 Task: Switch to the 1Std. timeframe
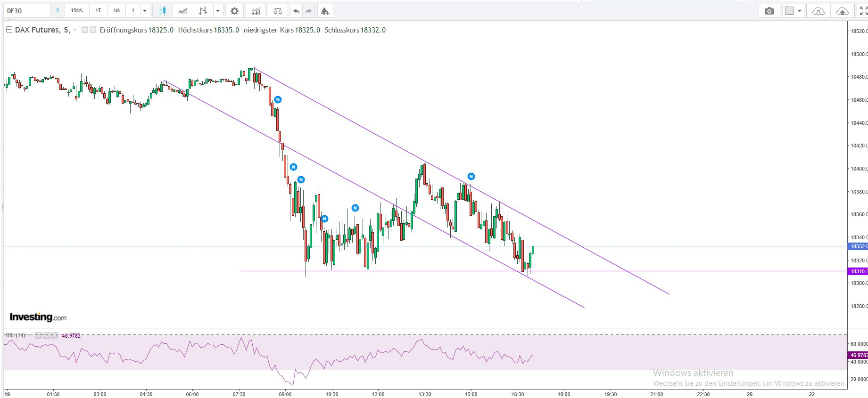77,11
